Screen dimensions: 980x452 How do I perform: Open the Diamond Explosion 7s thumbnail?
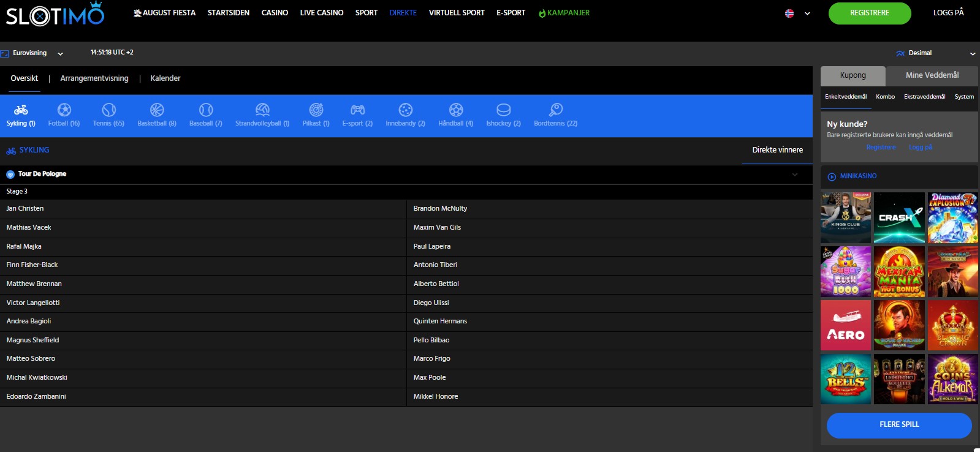(953, 218)
